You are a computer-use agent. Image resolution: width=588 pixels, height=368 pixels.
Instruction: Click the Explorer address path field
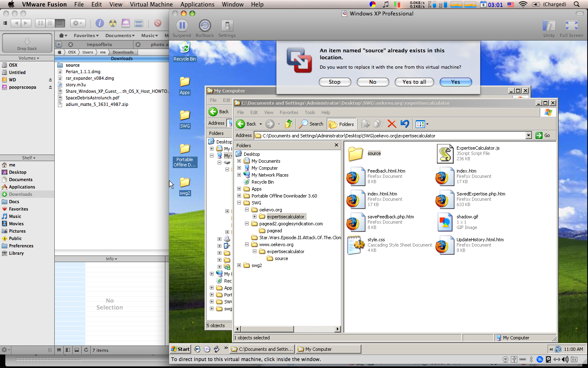click(390, 135)
